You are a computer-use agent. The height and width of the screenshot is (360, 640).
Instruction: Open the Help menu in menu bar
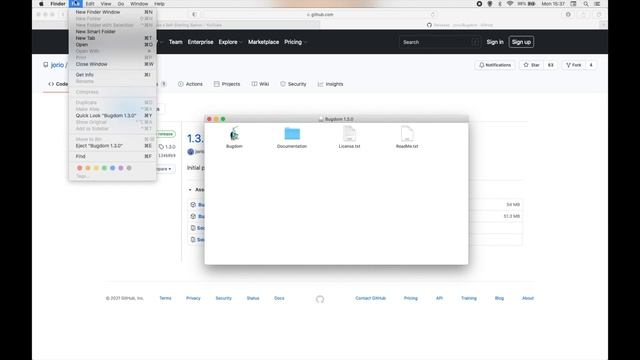(x=160, y=4)
